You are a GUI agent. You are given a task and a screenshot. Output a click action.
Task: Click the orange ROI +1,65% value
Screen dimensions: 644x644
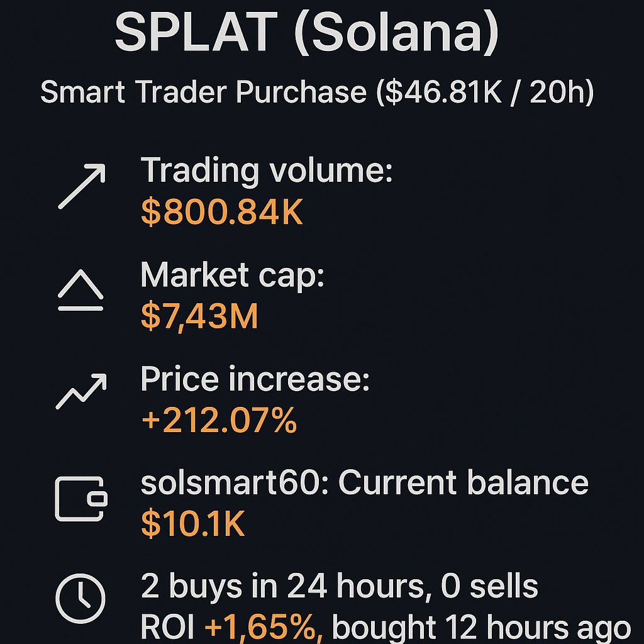pyautogui.click(x=264, y=627)
